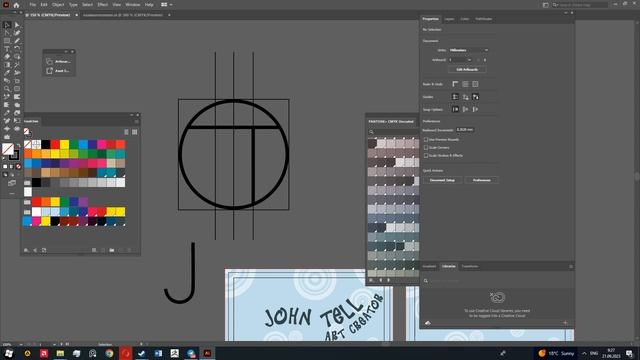640x360 pixels.
Task: Click the search magnifier in the PANTONE panel
Action: [x=371, y=132]
